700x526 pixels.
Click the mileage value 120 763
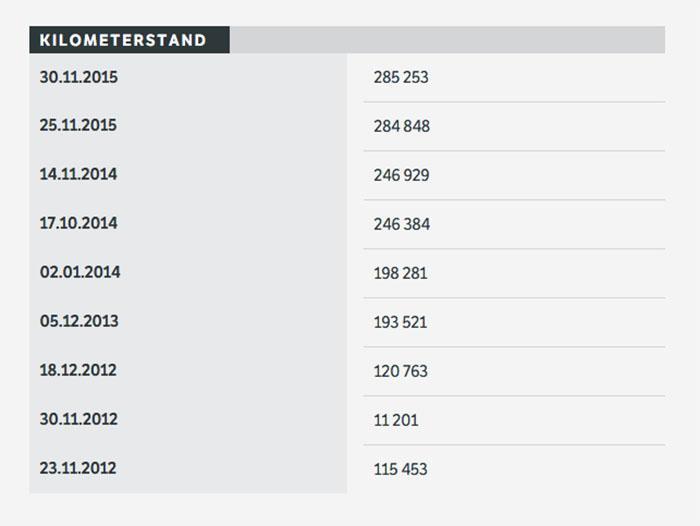(x=400, y=371)
